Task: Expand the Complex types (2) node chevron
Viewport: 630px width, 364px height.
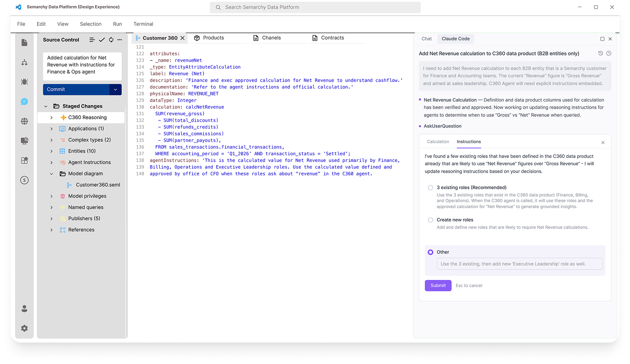Action: click(51, 140)
